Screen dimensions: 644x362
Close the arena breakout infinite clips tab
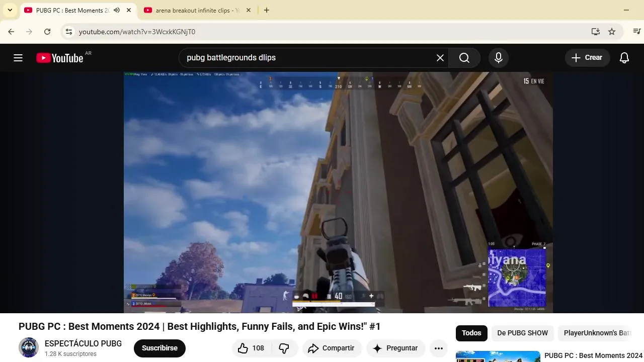coord(248,10)
